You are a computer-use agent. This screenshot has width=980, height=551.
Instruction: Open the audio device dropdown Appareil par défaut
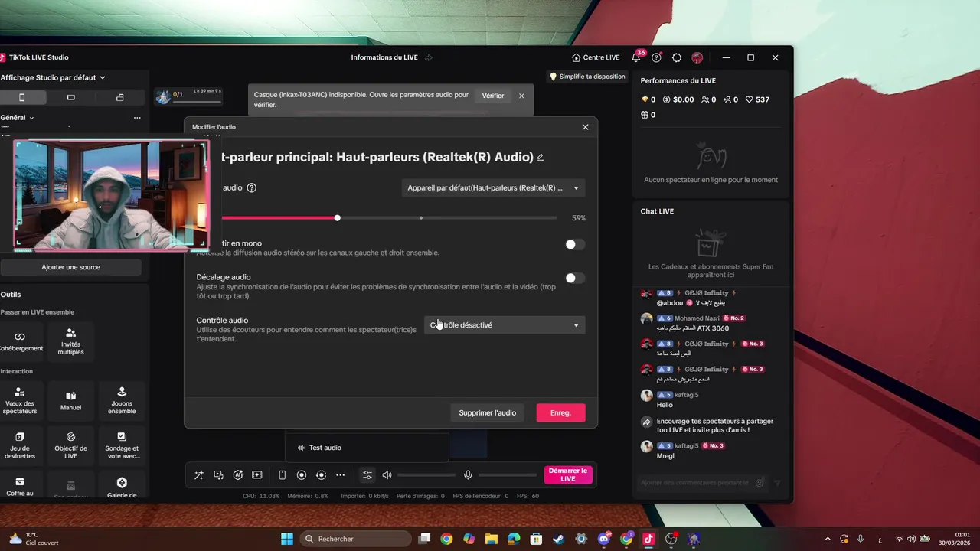[494, 187]
